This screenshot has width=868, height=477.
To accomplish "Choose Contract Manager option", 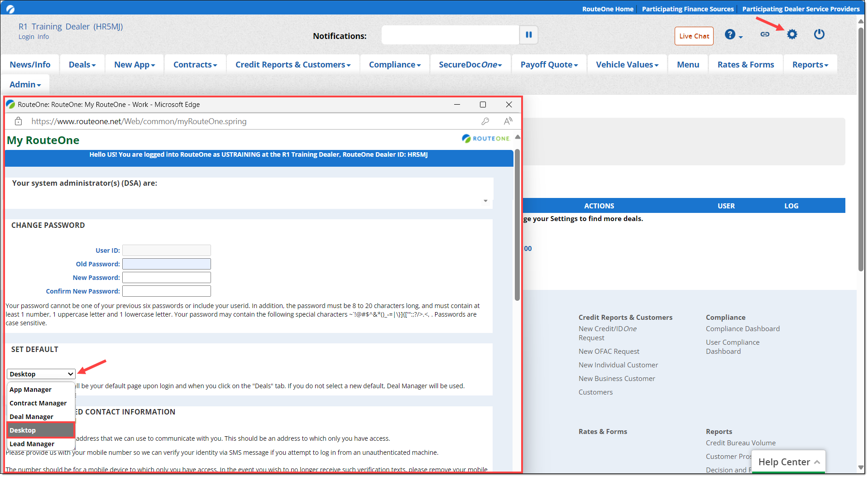I will coord(41,403).
